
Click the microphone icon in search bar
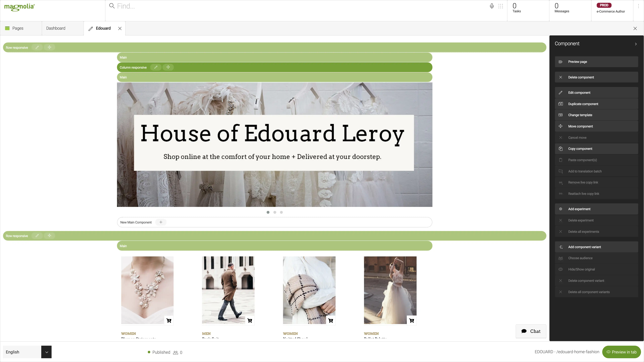click(x=492, y=6)
